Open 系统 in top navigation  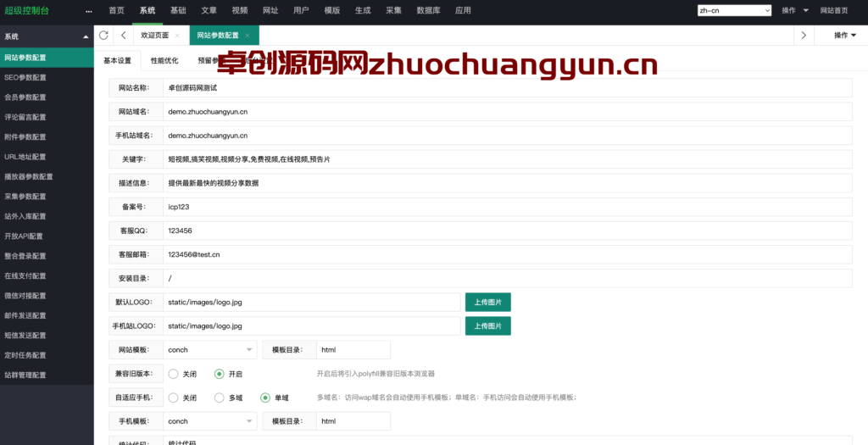point(147,10)
